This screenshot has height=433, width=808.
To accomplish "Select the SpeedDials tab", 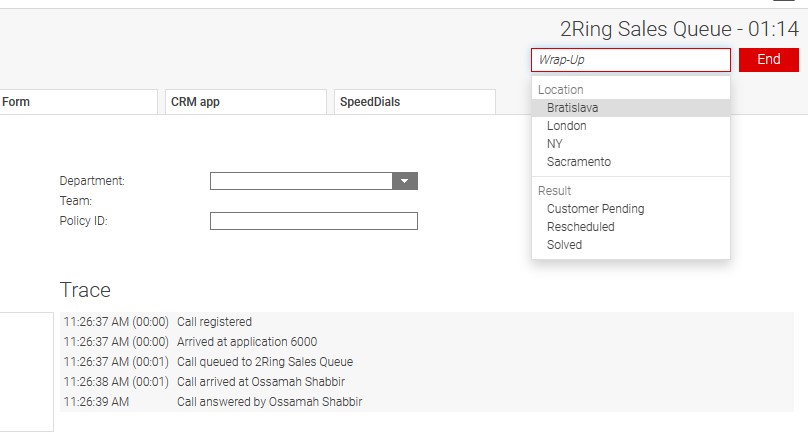I will [414, 102].
